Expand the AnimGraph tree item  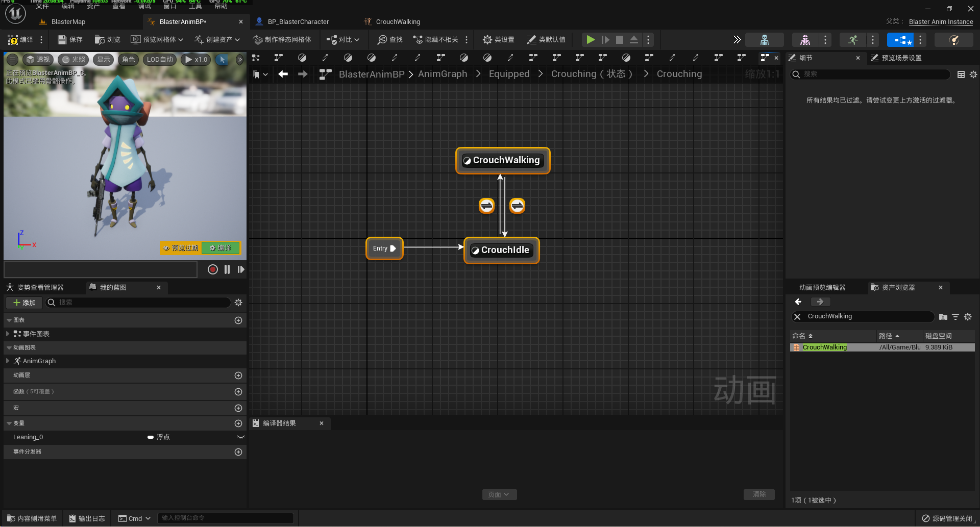[8, 361]
